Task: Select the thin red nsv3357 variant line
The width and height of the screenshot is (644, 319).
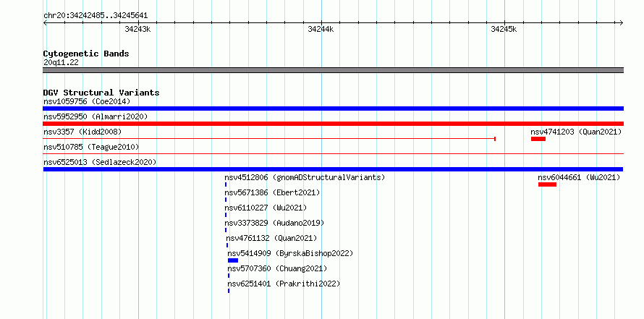Action: click(269, 139)
